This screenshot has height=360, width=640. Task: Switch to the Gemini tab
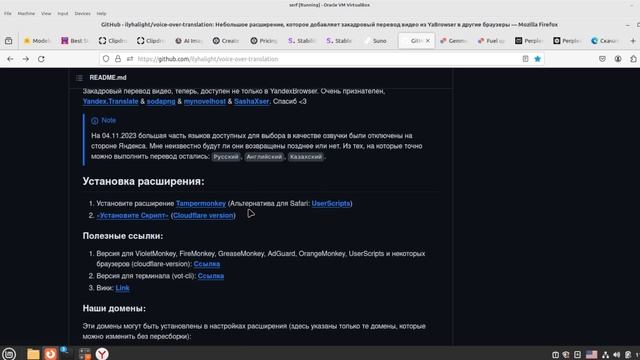point(453,41)
